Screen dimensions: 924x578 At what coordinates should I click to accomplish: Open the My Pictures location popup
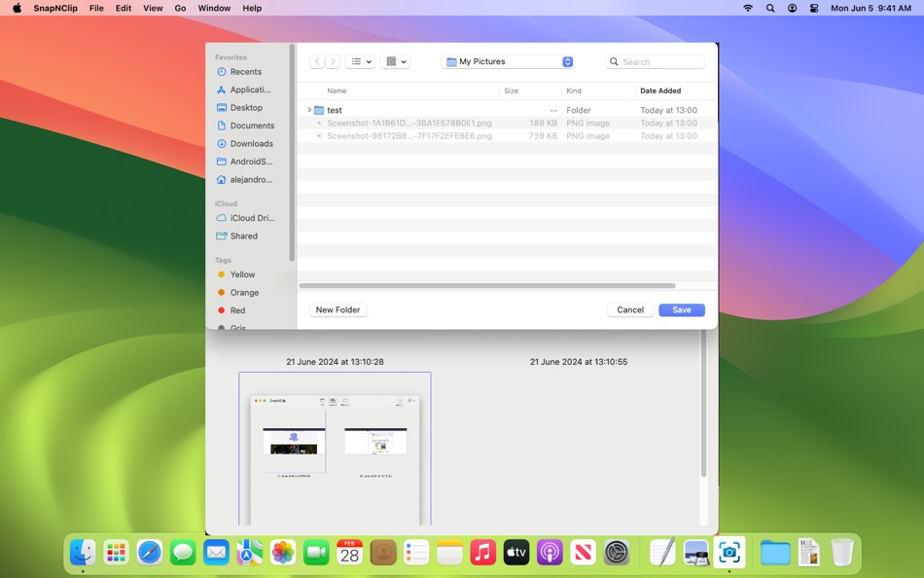click(x=508, y=61)
